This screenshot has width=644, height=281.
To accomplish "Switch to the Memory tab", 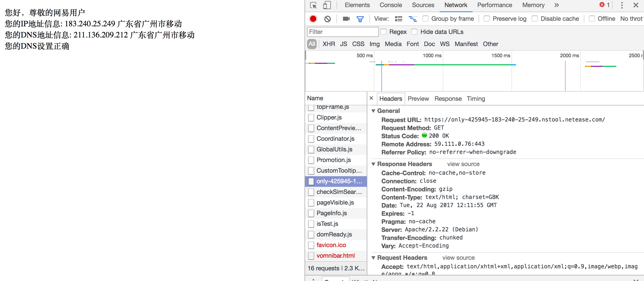I will (533, 5).
